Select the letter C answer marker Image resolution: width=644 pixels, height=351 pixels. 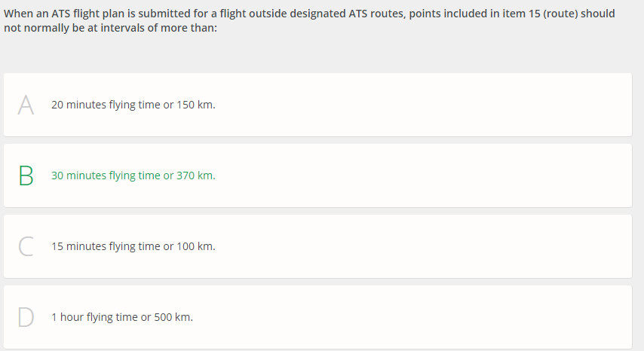tap(26, 246)
